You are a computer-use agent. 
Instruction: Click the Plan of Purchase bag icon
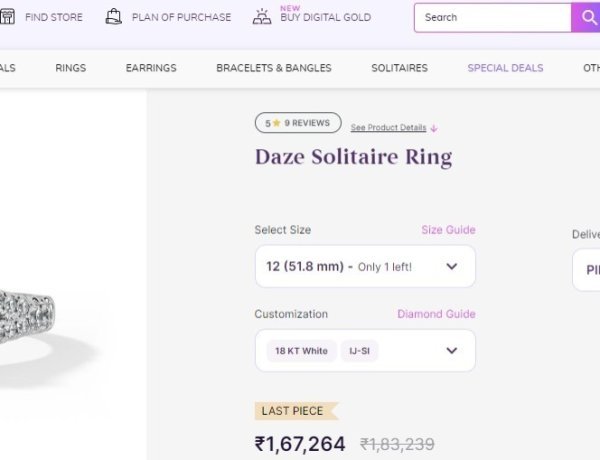coord(113,17)
